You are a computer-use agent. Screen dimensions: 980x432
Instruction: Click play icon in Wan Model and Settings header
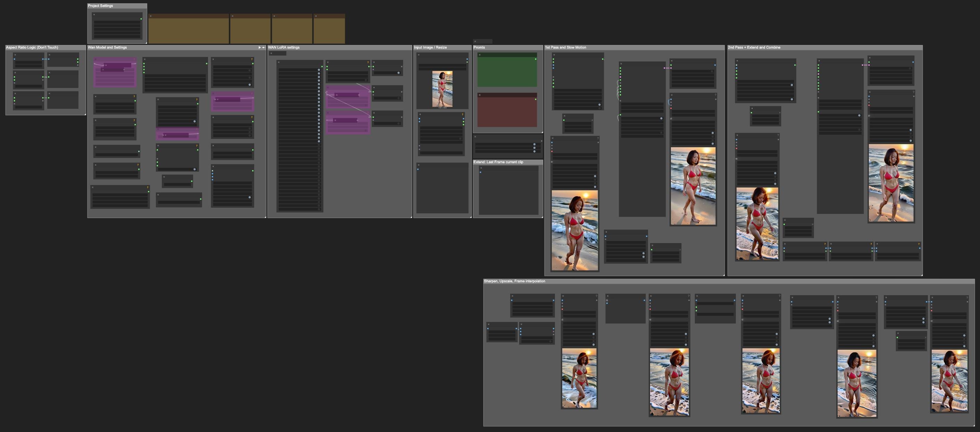pos(259,48)
